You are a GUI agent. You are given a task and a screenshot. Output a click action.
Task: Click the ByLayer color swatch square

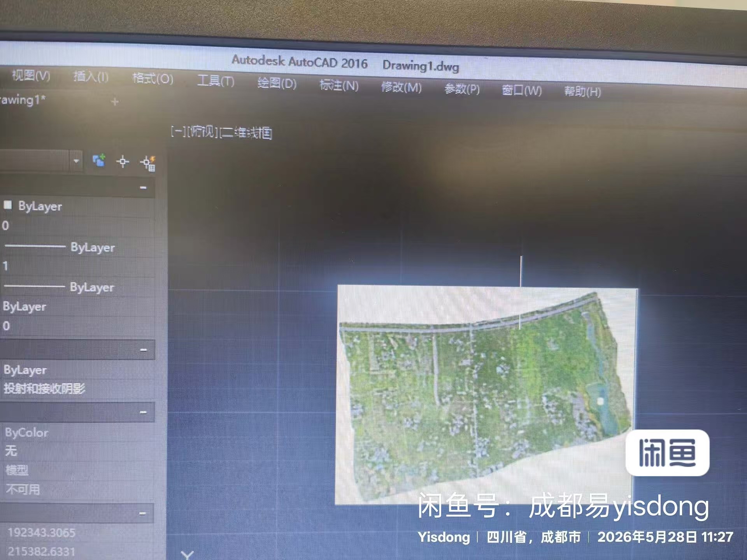8,205
